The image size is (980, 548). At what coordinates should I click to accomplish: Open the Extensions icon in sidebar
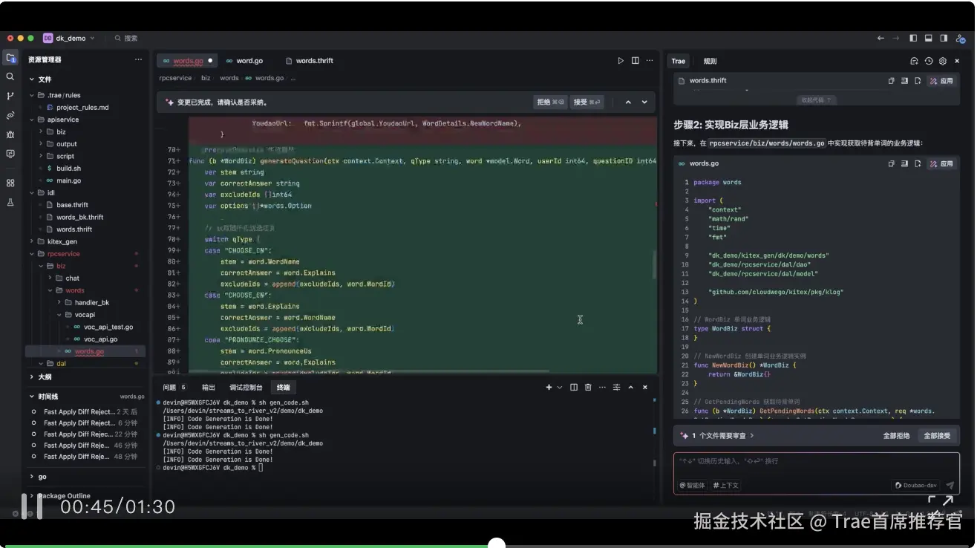tap(10, 182)
